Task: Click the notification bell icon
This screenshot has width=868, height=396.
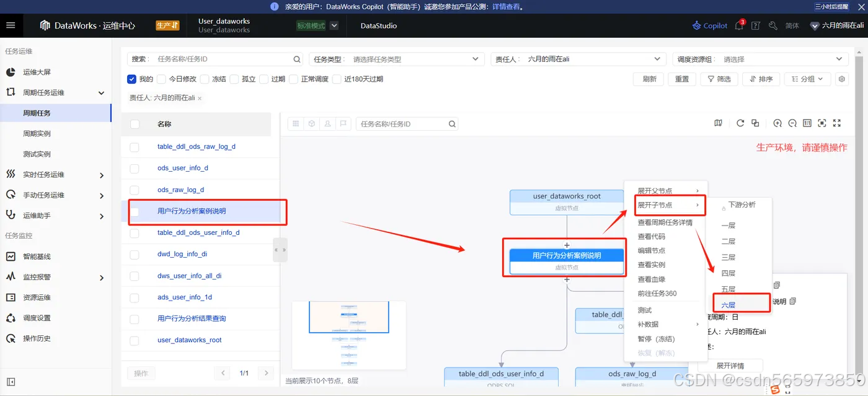Action: (738, 25)
